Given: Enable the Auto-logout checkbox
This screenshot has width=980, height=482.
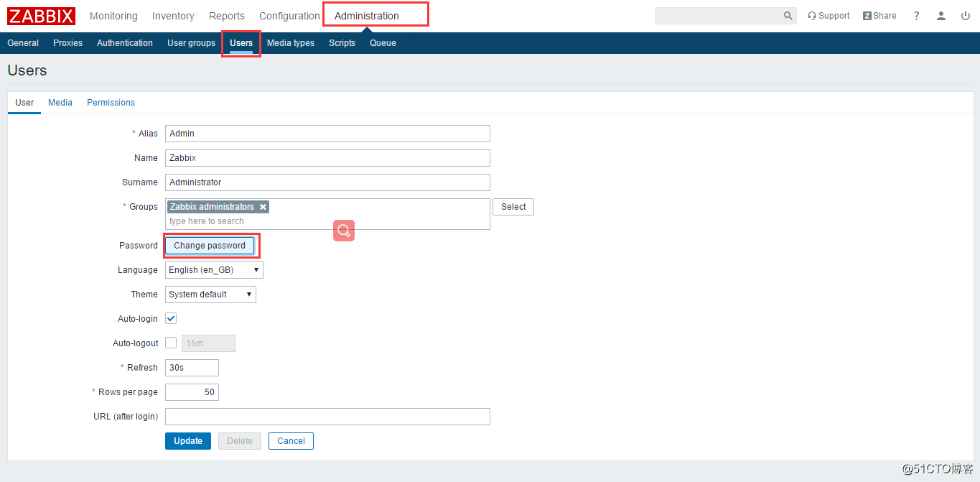Looking at the screenshot, I should 170,343.
